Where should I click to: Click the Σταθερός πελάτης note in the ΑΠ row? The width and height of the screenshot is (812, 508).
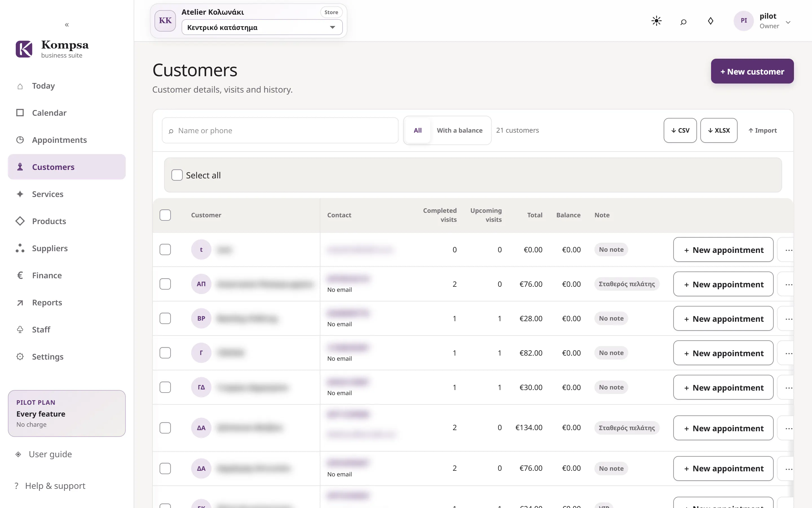(x=627, y=284)
